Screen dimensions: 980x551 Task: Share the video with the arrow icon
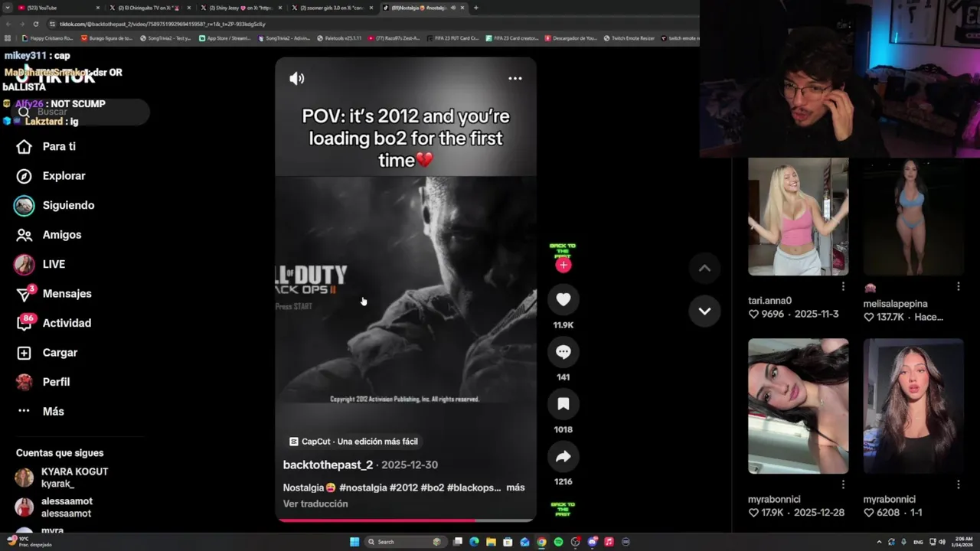coord(563,457)
